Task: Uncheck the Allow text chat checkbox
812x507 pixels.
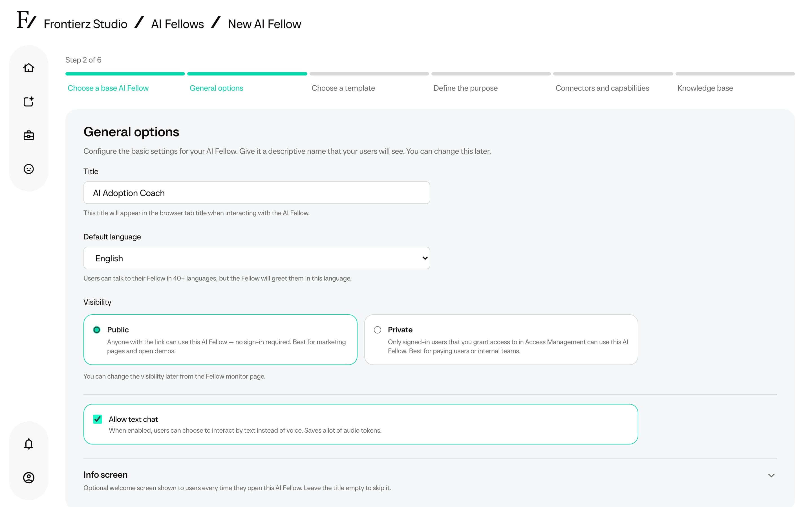Action: tap(98, 419)
